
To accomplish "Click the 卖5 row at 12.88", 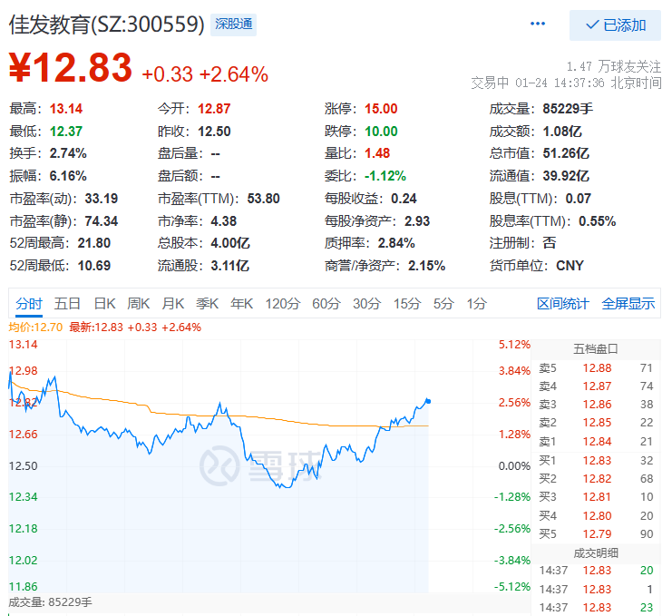I will click(596, 367).
